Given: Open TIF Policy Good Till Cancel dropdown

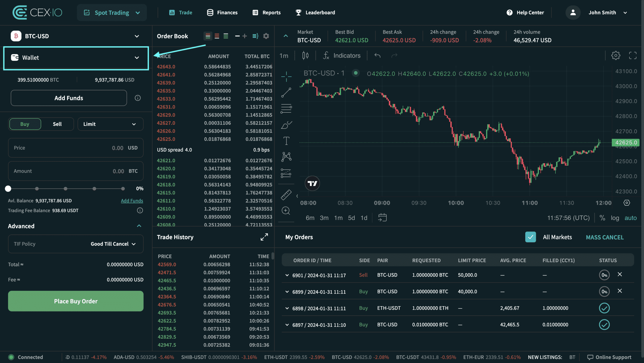Looking at the screenshot, I should point(113,244).
